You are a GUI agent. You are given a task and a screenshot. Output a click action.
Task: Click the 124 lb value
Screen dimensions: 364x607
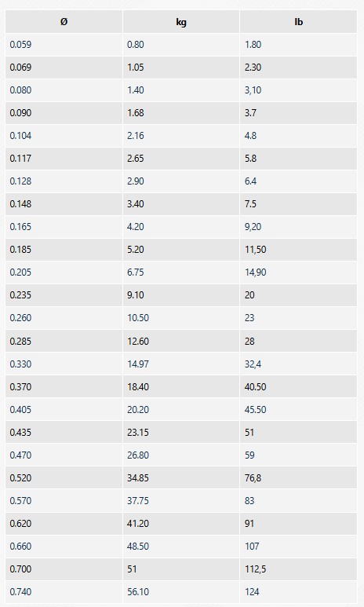pos(252,592)
